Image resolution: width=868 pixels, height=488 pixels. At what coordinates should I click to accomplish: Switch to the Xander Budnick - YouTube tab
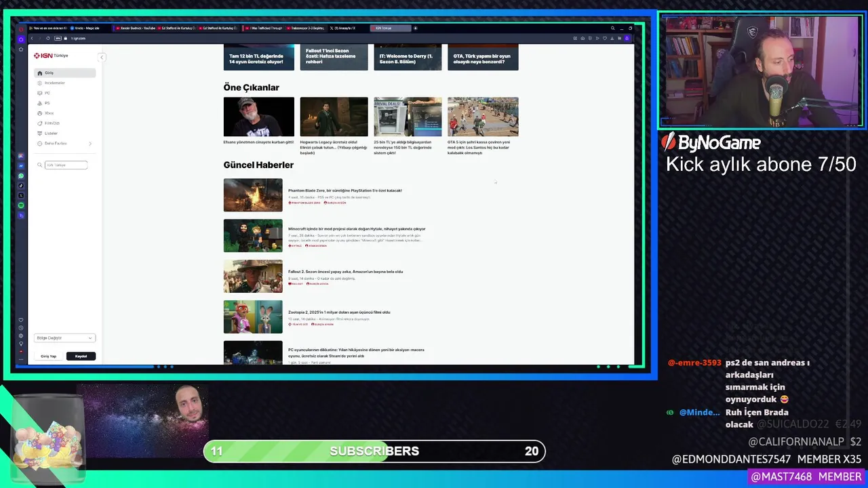click(135, 28)
